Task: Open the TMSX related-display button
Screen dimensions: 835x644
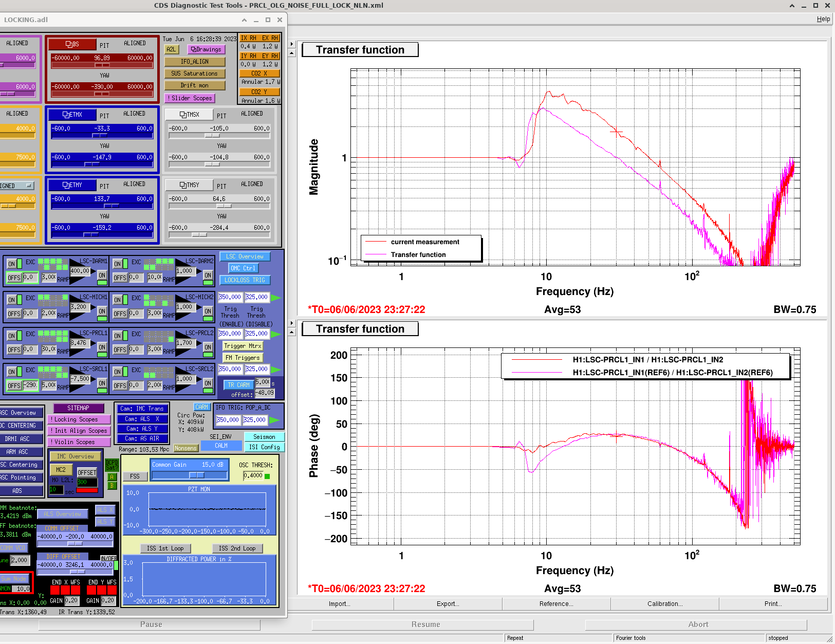Action: coord(190,115)
